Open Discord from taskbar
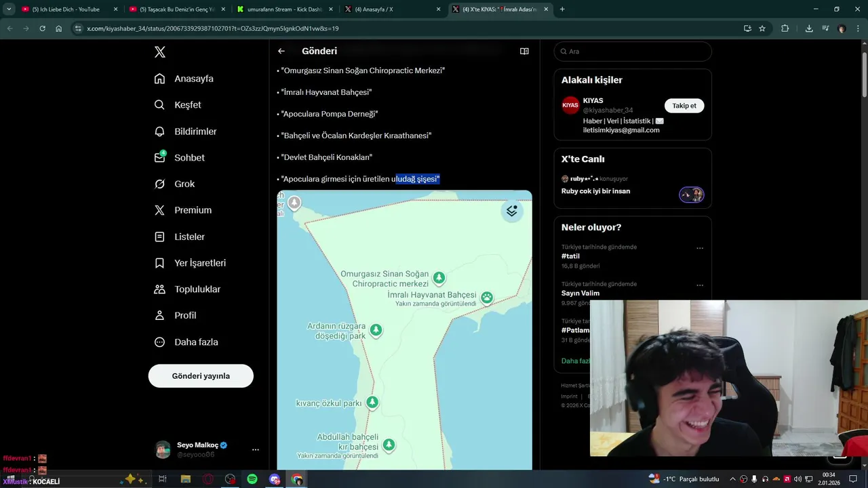 click(275, 479)
